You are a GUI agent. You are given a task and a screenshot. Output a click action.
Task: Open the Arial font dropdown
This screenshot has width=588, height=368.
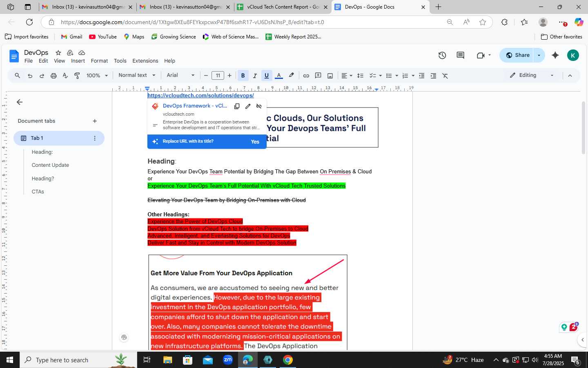[x=180, y=75]
